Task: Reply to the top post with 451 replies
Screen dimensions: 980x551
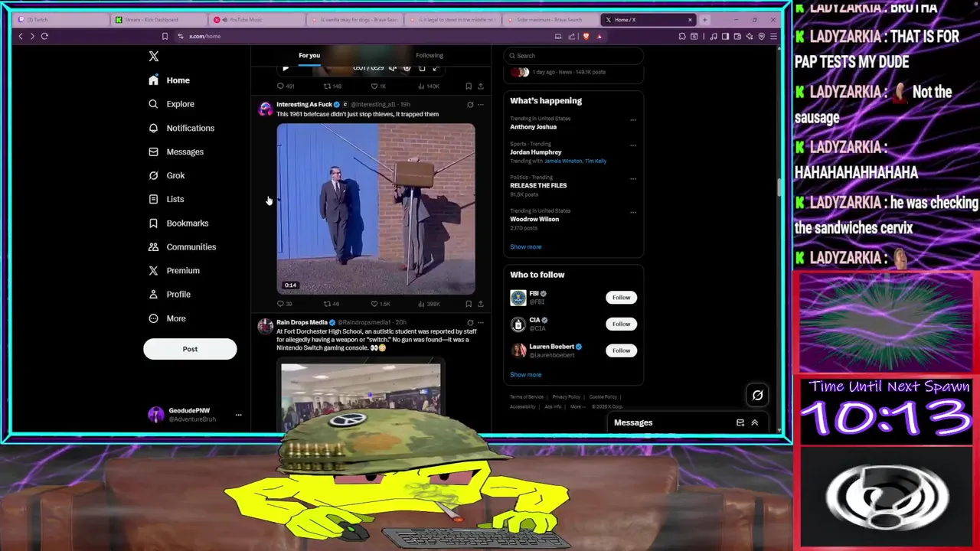Action: (285, 86)
